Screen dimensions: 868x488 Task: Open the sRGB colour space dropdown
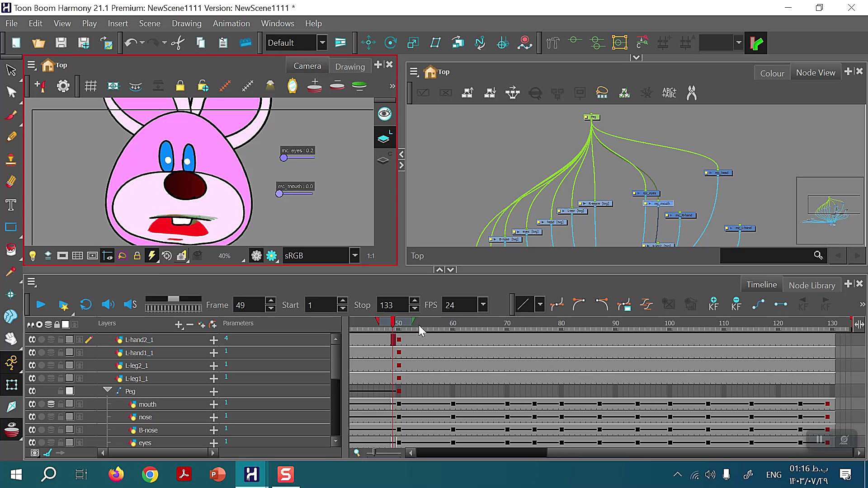(354, 256)
